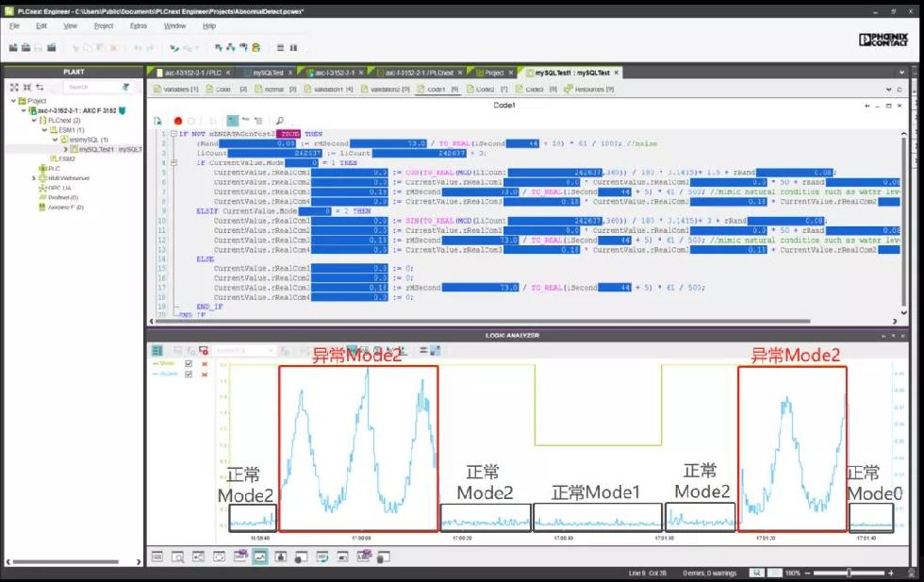924x582 pixels.
Task: Open the Window menu
Action: pyautogui.click(x=174, y=26)
